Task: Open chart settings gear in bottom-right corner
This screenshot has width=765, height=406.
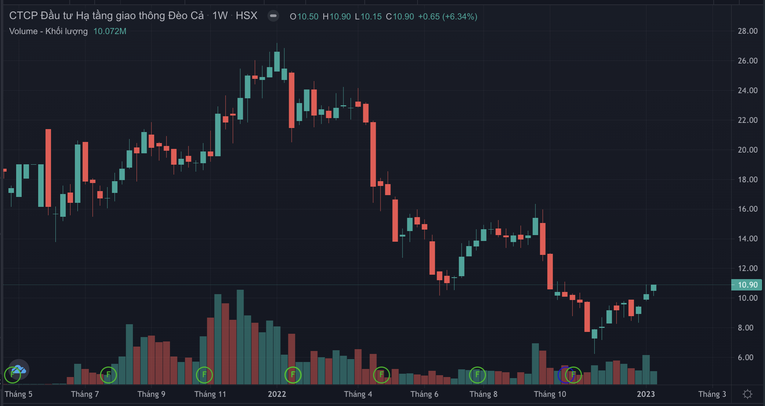Action: 745,395
